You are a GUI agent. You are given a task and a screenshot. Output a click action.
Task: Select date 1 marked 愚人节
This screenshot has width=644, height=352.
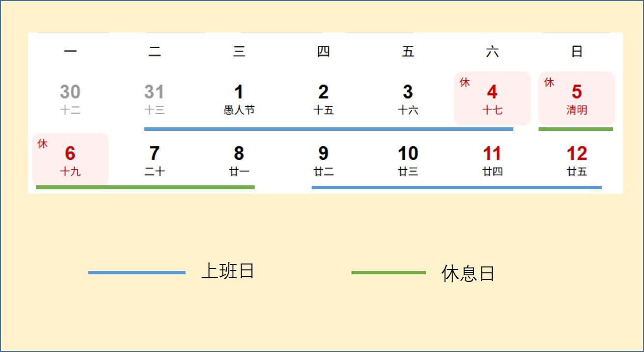click(x=239, y=98)
